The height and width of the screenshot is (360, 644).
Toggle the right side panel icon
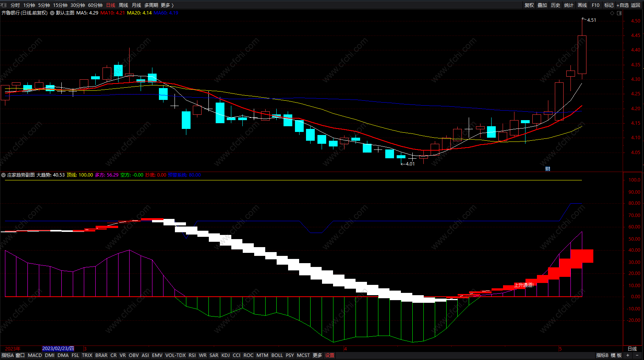619,13
